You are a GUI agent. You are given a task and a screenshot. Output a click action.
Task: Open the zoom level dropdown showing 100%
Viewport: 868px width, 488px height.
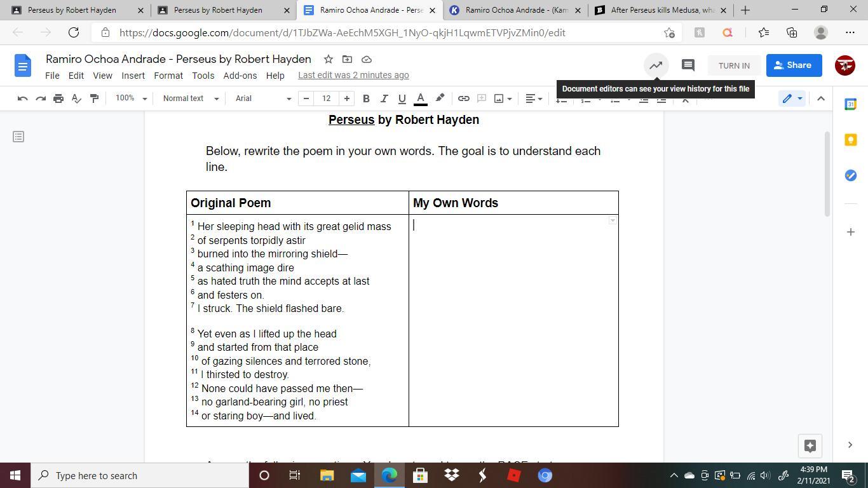[x=131, y=98]
